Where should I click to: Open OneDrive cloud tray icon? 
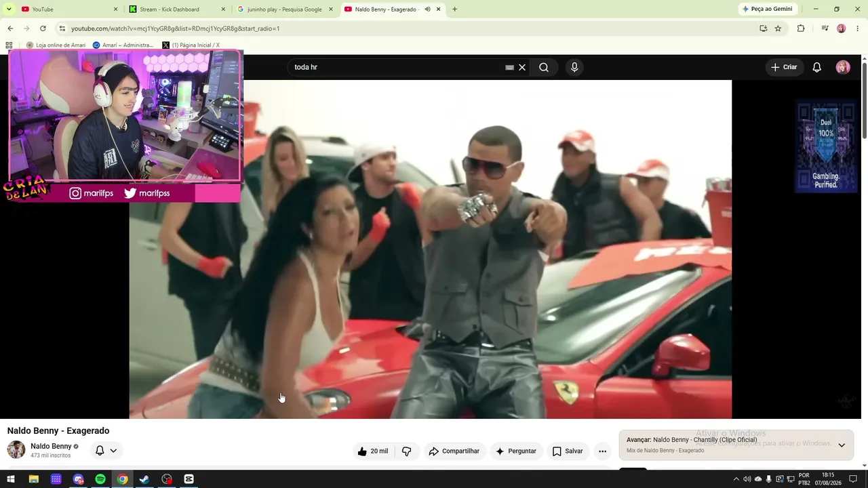(x=758, y=479)
